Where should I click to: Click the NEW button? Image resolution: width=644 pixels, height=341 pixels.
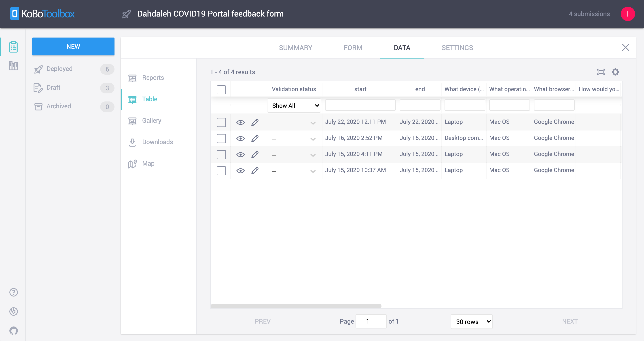click(73, 46)
